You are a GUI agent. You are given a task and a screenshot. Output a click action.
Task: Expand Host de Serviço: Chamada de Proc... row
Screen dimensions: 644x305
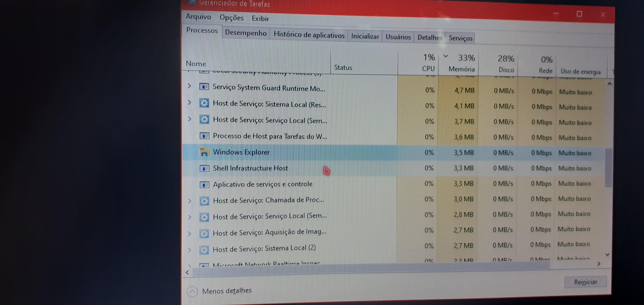click(190, 201)
